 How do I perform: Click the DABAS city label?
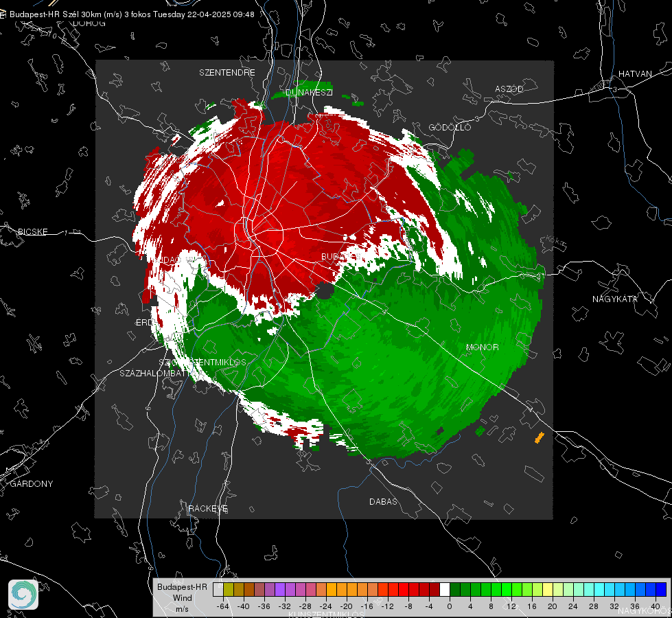click(x=383, y=501)
